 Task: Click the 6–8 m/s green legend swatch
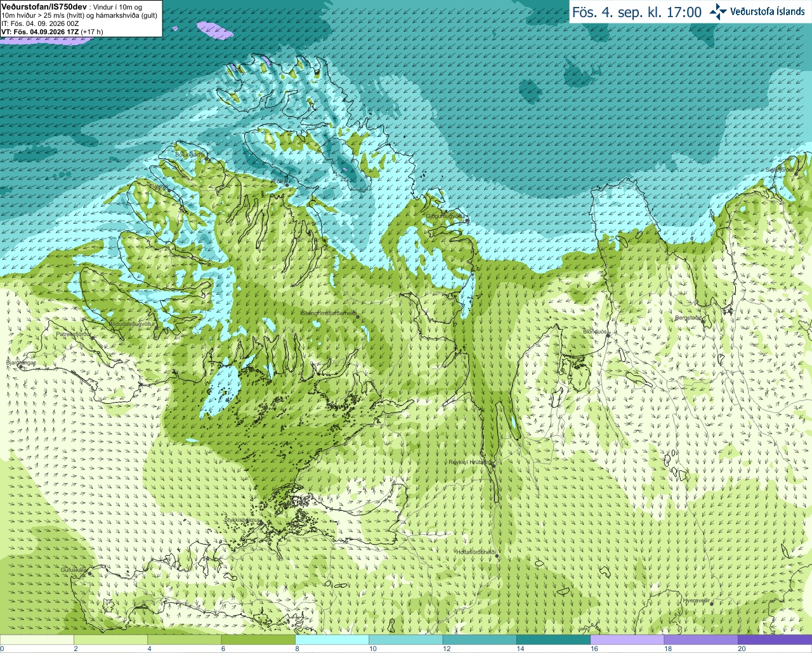coord(258,640)
